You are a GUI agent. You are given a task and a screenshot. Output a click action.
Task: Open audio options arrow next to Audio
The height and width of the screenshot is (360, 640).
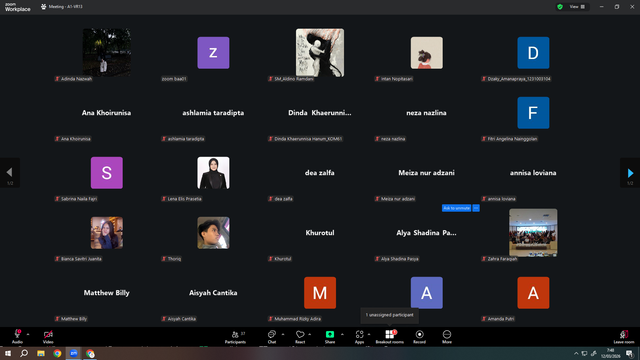point(28,334)
